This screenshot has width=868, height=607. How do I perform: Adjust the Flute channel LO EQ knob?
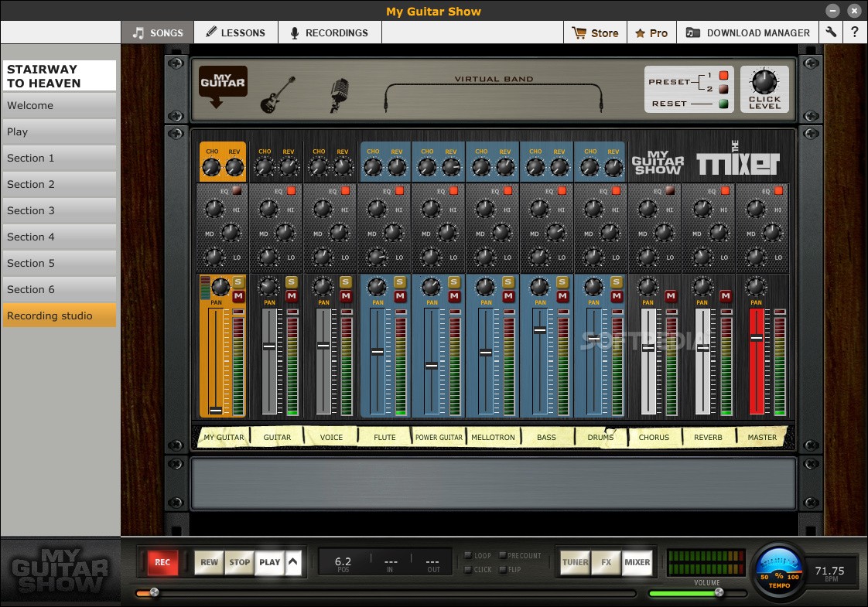(x=377, y=257)
